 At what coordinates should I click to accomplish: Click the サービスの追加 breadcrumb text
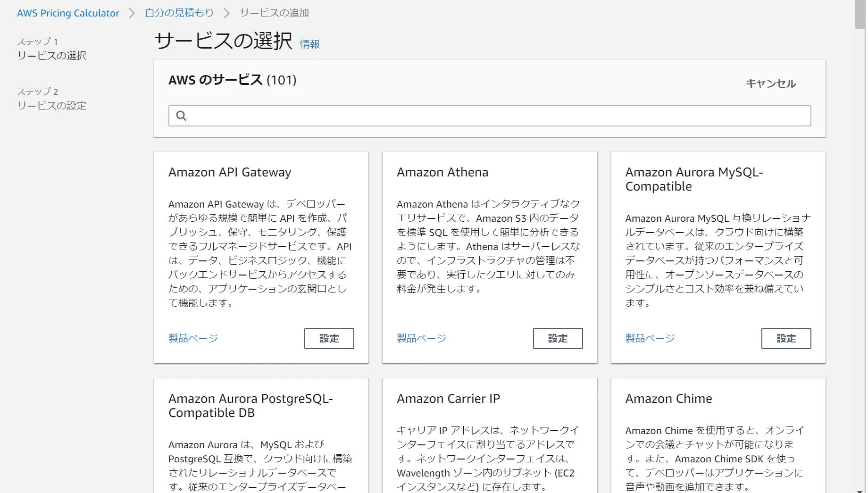(274, 13)
